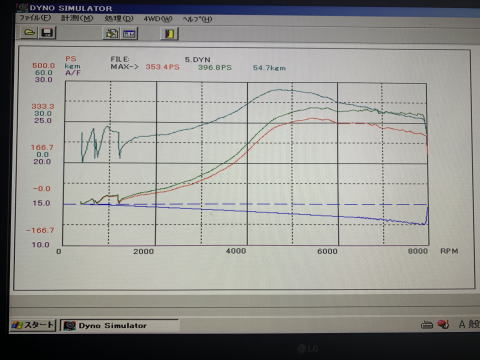Open the 処理(D) menu
Image resolution: width=480 pixels, height=360 pixels.
119,19
